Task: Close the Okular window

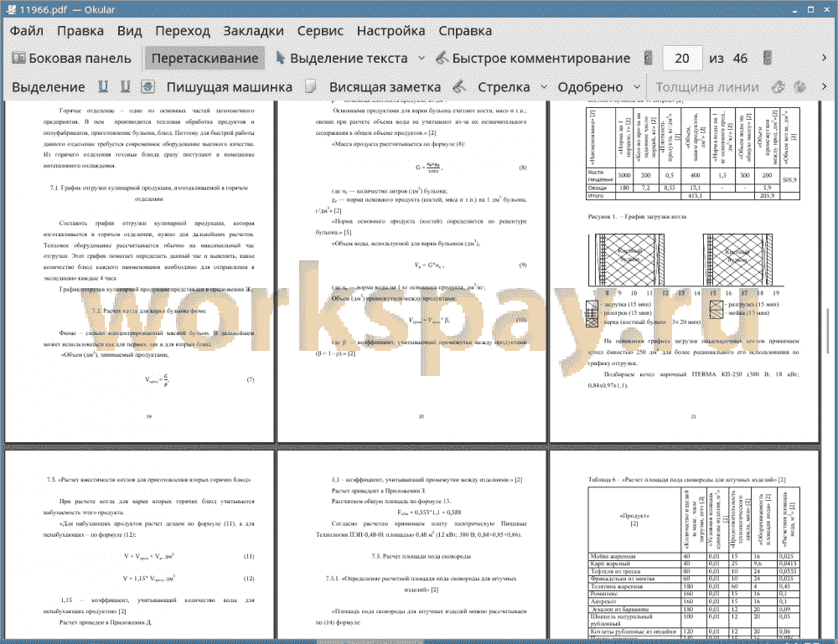Action: pos(825,9)
